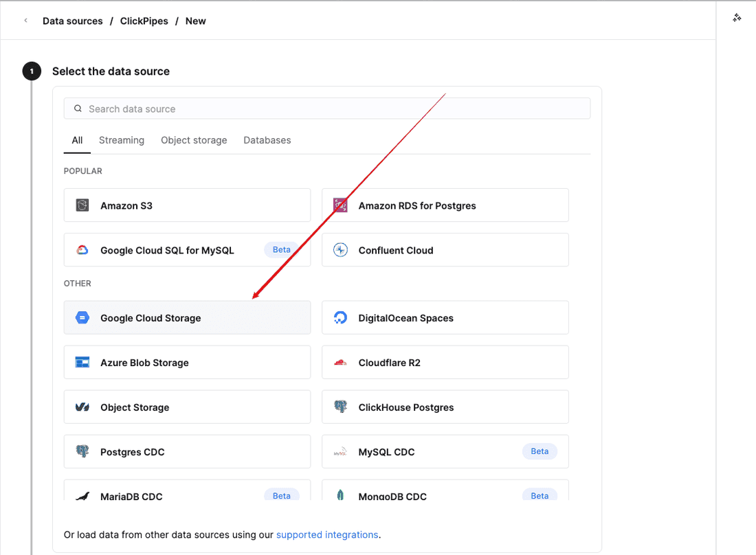The image size is (756, 555).
Task: Click the back chevron beside Data sources
Action: (25, 21)
